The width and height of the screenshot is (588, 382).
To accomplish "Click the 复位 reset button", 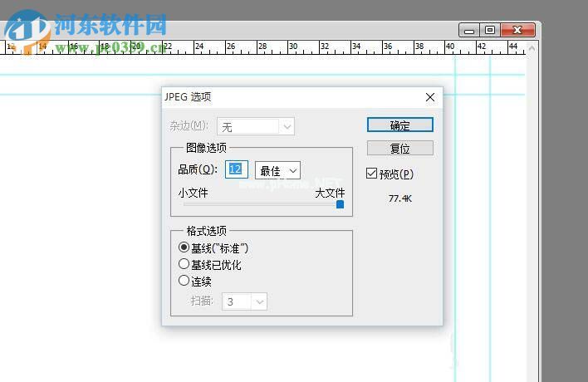I will [x=400, y=148].
